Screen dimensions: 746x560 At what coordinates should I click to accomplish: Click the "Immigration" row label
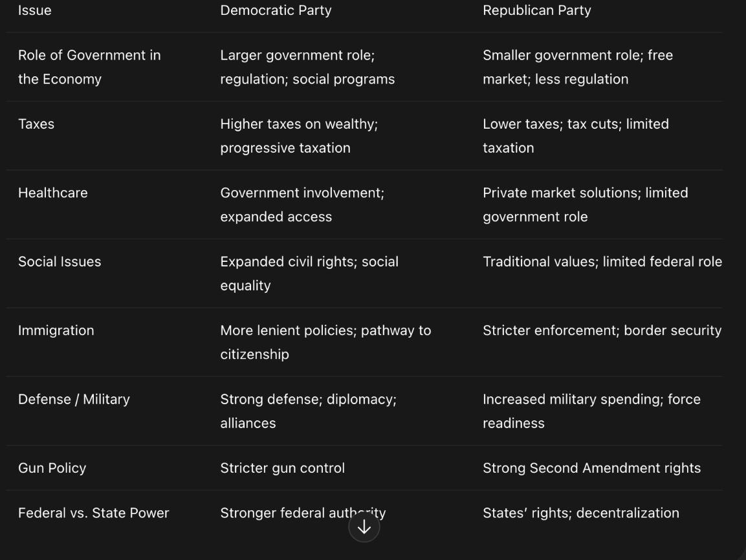(x=56, y=330)
